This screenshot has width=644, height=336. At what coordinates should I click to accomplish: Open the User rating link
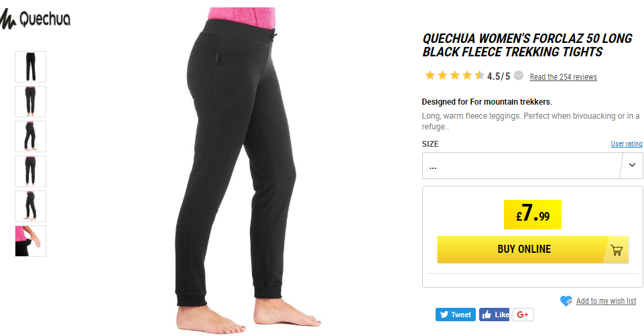[627, 144]
